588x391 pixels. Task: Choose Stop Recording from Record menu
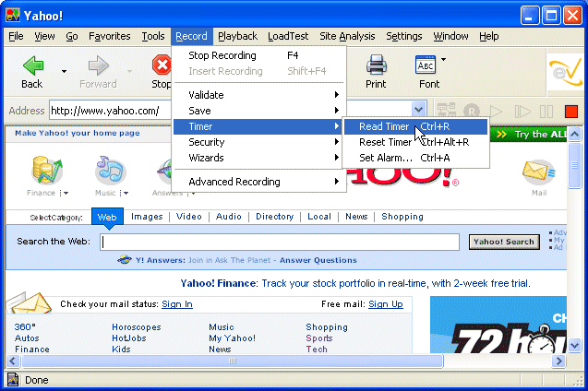(x=258, y=55)
